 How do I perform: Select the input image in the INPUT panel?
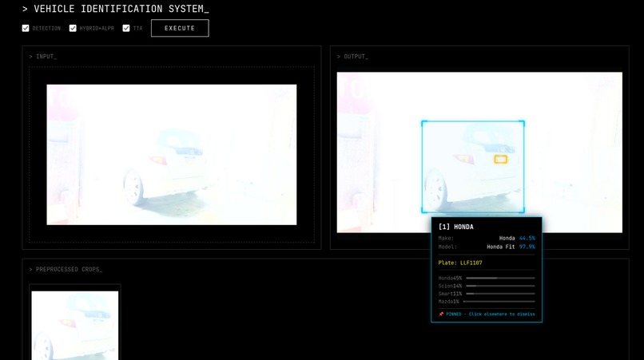[x=172, y=155]
